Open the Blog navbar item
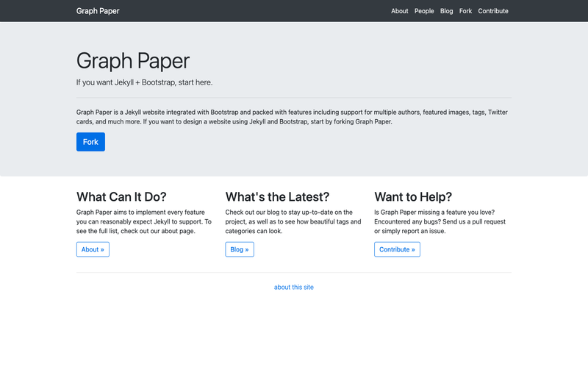The width and height of the screenshot is (588, 392). point(446,11)
